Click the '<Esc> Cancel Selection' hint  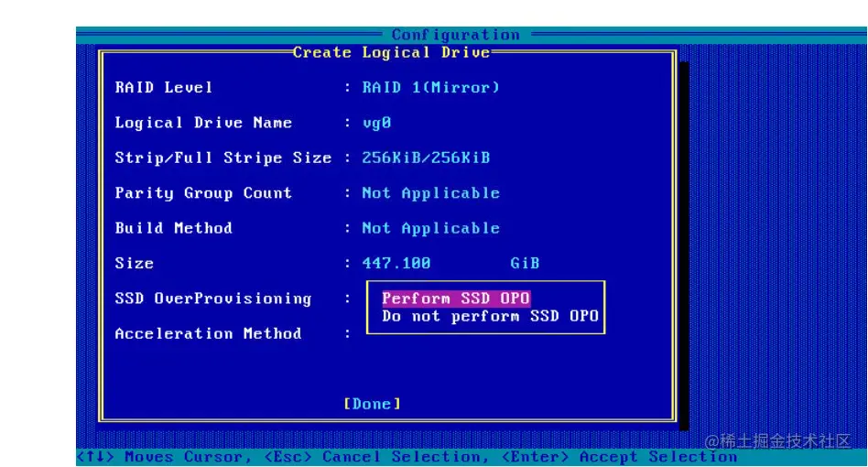pos(376,457)
